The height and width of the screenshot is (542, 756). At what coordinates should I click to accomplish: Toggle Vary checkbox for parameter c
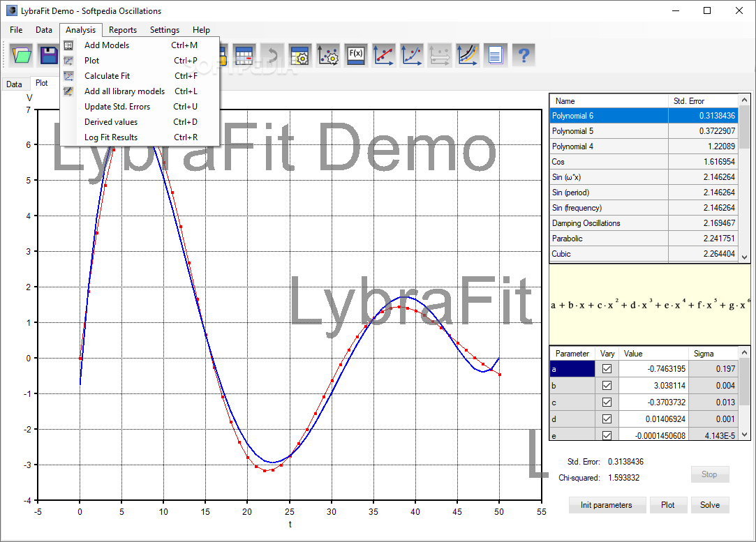607,402
